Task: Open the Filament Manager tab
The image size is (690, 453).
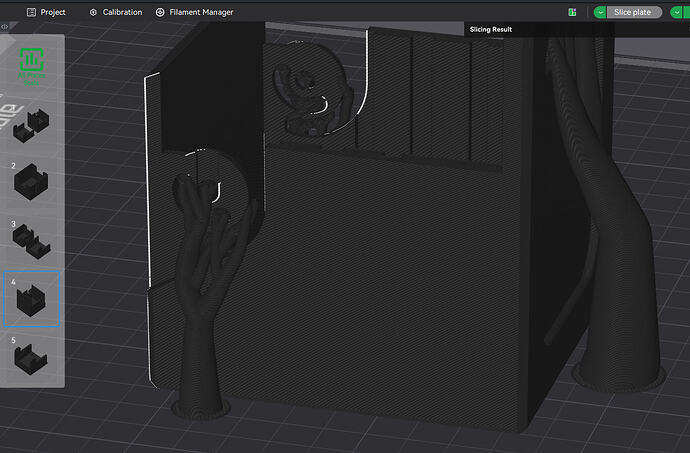Action: coord(195,12)
